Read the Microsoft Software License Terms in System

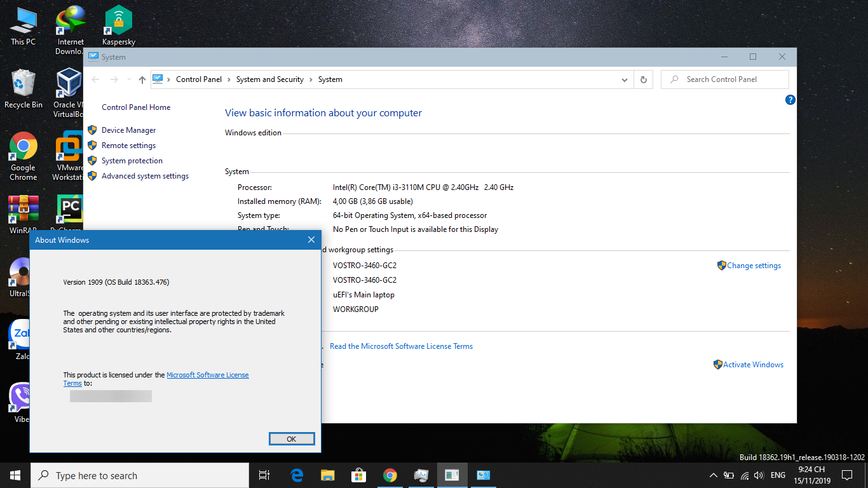click(x=401, y=346)
